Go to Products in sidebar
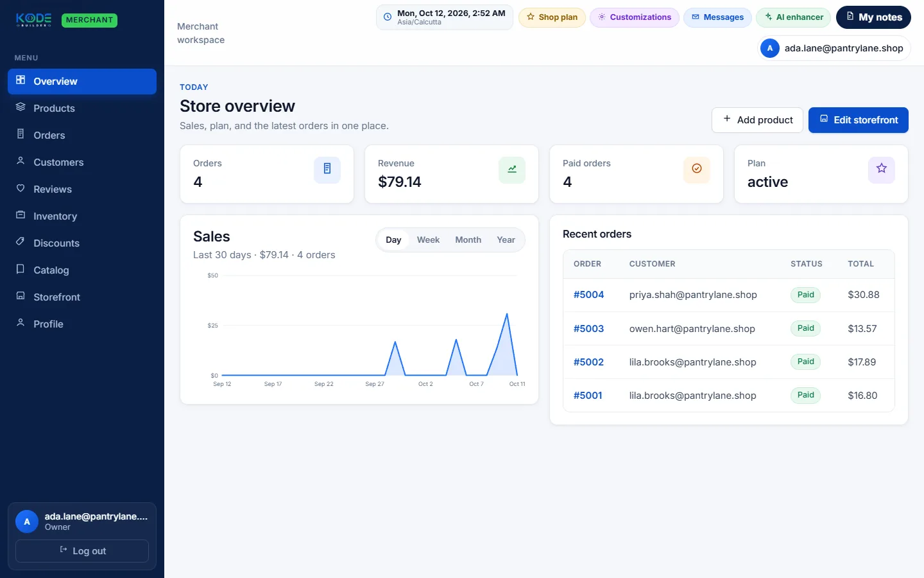924x578 pixels. (x=82, y=109)
